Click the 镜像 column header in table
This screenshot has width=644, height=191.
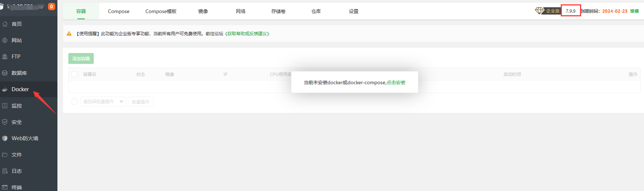click(170, 74)
